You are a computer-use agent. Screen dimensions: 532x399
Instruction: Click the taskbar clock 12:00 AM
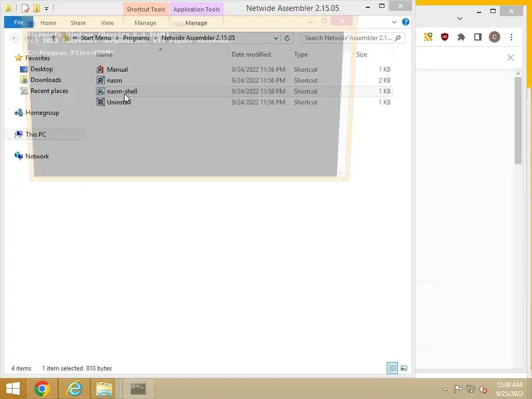(509, 385)
